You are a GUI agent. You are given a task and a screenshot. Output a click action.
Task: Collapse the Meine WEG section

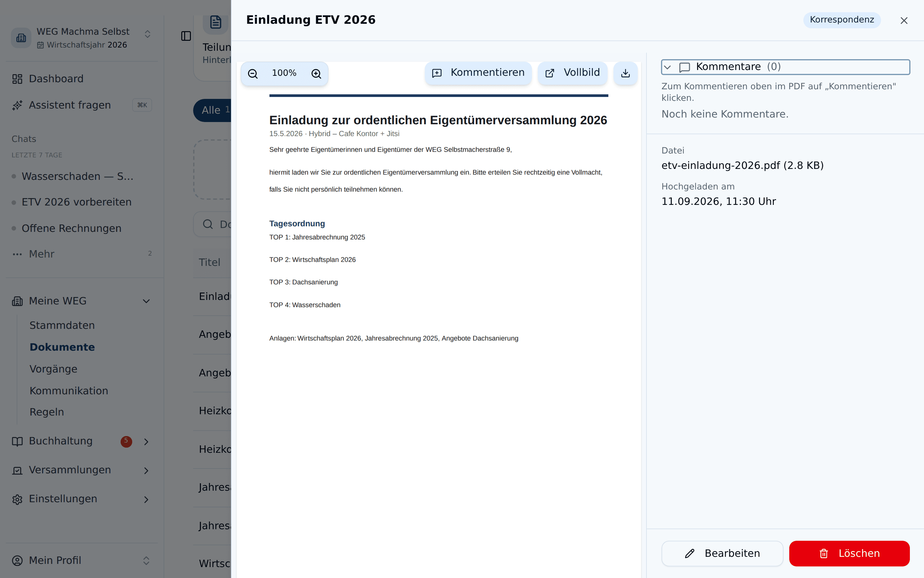pyautogui.click(x=82, y=301)
